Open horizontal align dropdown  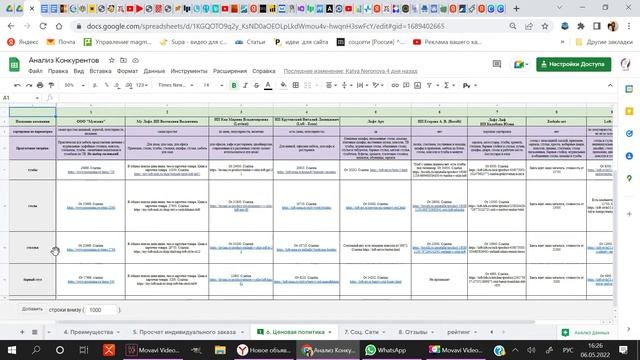pyautogui.click(x=331, y=85)
